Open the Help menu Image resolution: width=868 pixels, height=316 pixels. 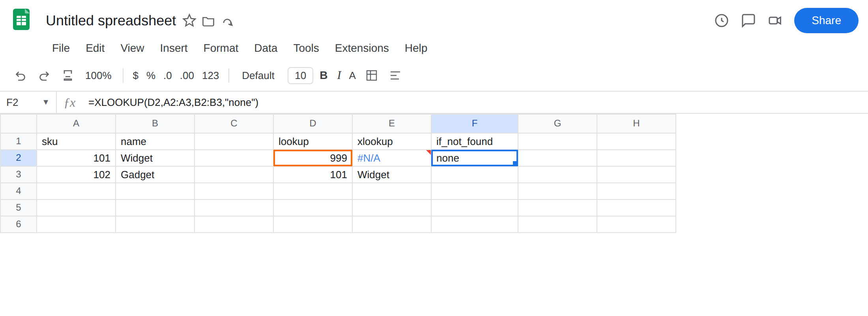point(416,48)
